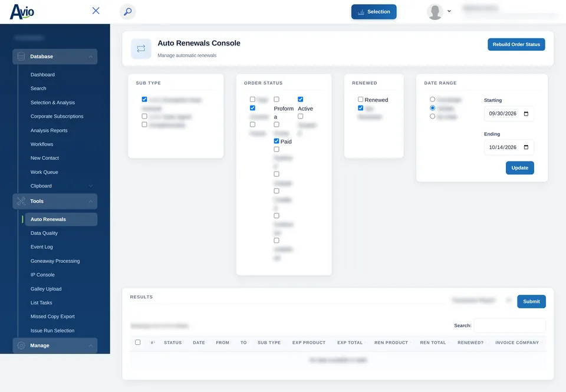The width and height of the screenshot is (566, 392).
Task: Open List Tasks
Action: tap(41, 303)
